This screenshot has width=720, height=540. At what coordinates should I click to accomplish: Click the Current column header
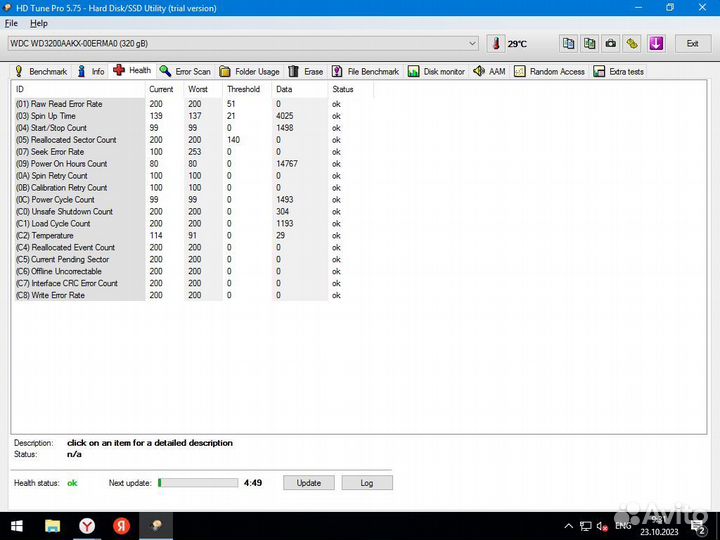pos(164,89)
